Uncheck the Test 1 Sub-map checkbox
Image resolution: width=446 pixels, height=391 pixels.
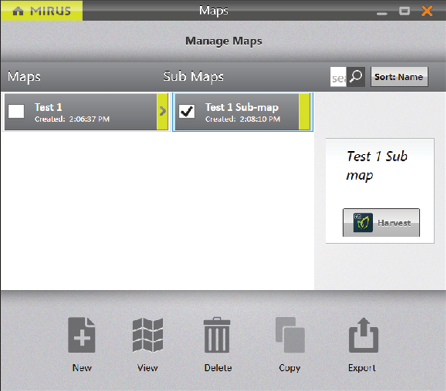coord(187,111)
